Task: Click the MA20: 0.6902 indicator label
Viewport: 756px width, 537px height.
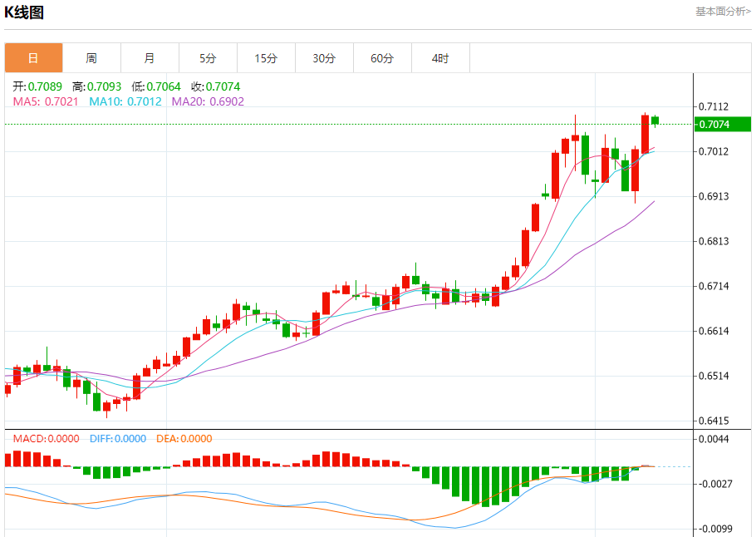Action: click(x=208, y=101)
